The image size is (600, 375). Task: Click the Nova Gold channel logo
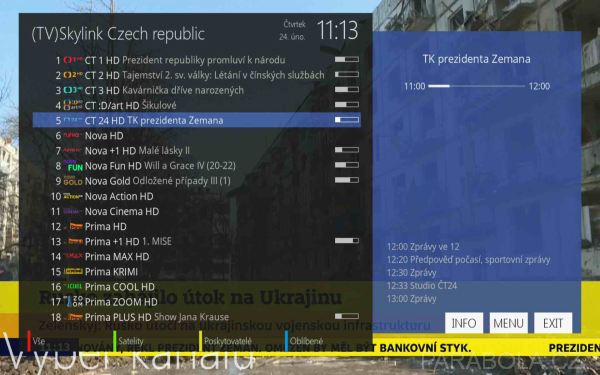pyautogui.click(x=73, y=181)
